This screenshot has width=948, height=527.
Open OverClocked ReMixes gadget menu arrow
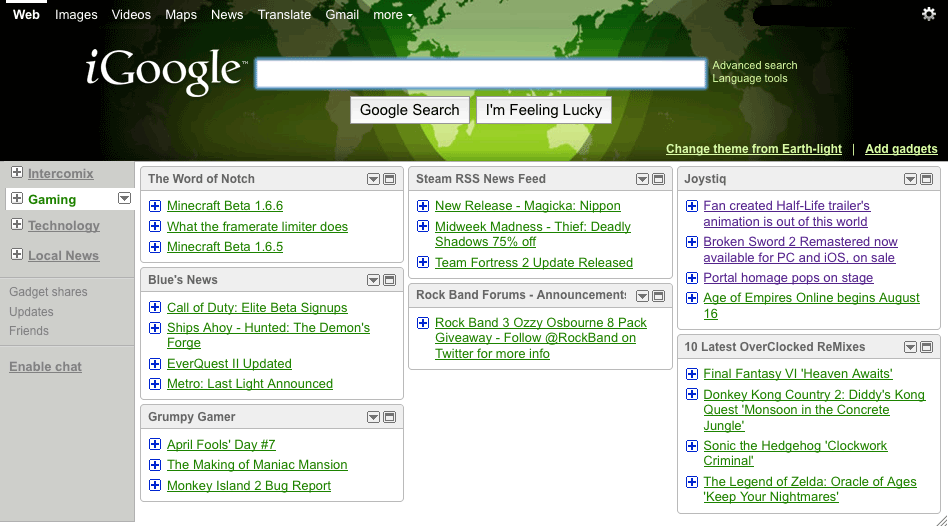pyautogui.click(x=910, y=347)
